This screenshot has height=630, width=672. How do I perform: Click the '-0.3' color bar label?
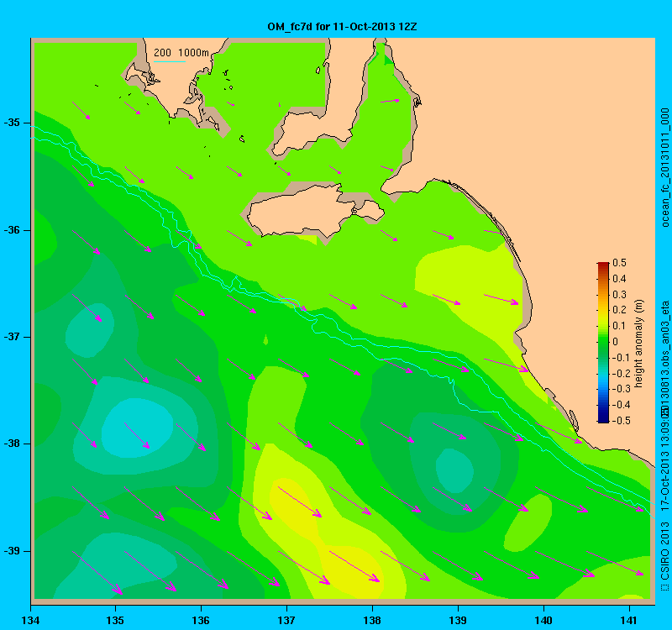(x=621, y=389)
